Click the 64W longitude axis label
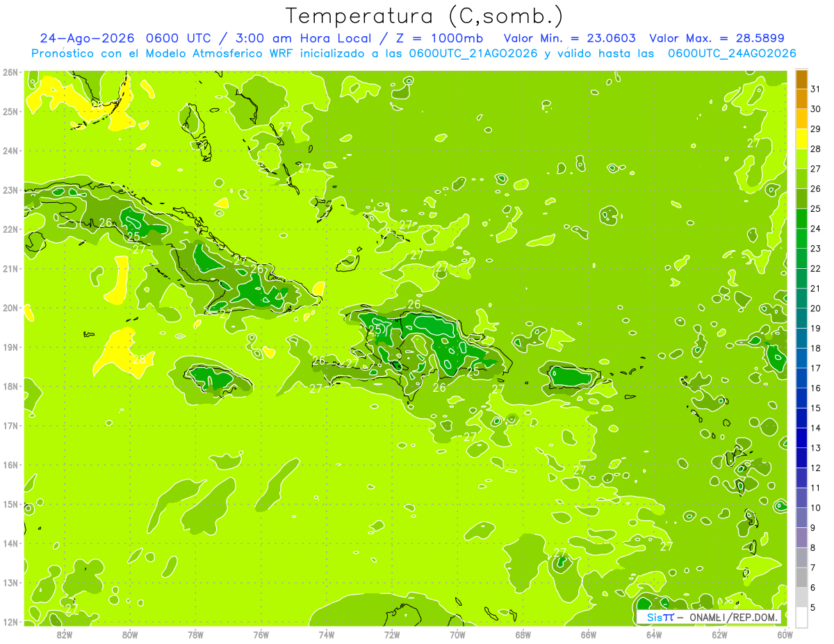 [x=654, y=634]
